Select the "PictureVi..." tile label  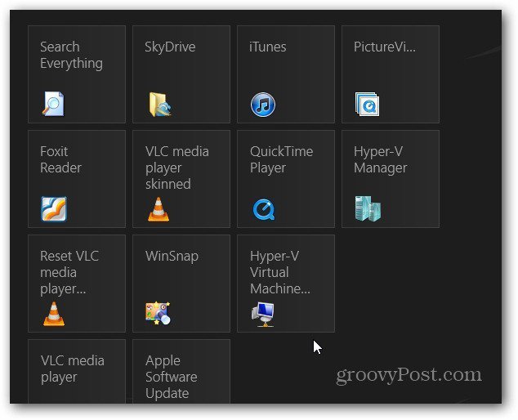coord(385,47)
